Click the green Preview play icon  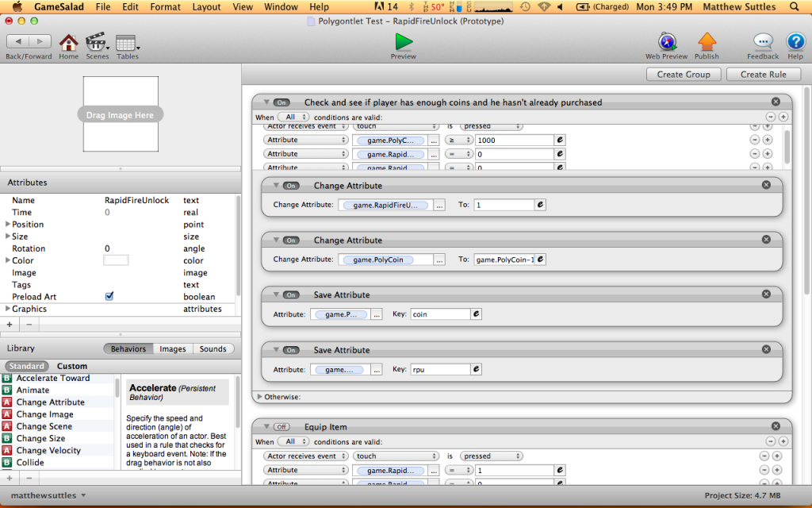pos(404,41)
